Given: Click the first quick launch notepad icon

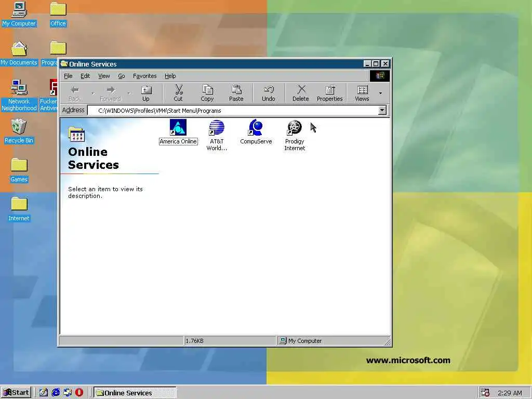Looking at the screenshot, I should [44, 393].
